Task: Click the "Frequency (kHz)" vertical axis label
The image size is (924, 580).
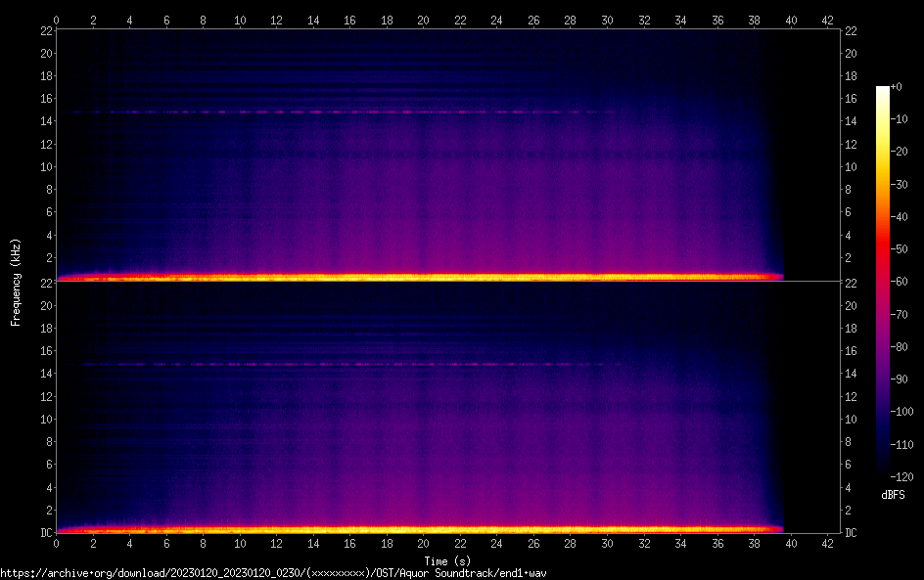Action: 16,282
